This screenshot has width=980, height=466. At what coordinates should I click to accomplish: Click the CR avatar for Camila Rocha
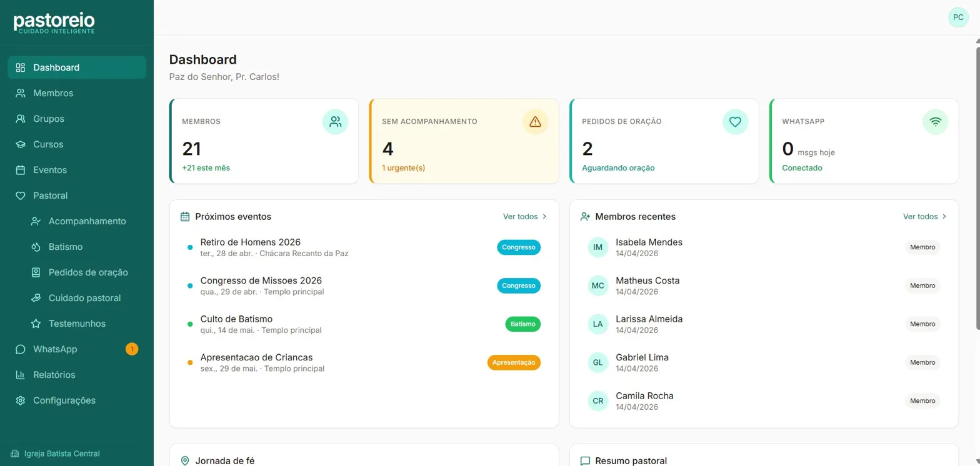pyautogui.click(x=598, y=401)
